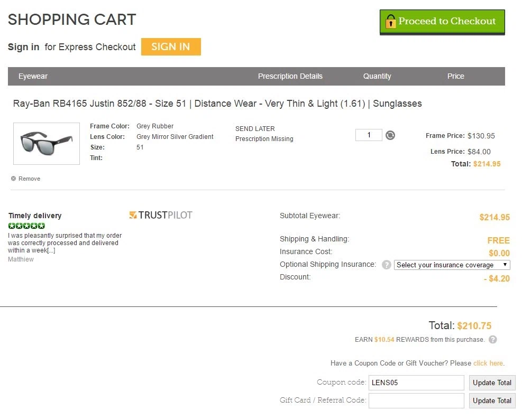
Task: Click the Coupon code input field
Action: pyautogui.click(x=416, y=382)
